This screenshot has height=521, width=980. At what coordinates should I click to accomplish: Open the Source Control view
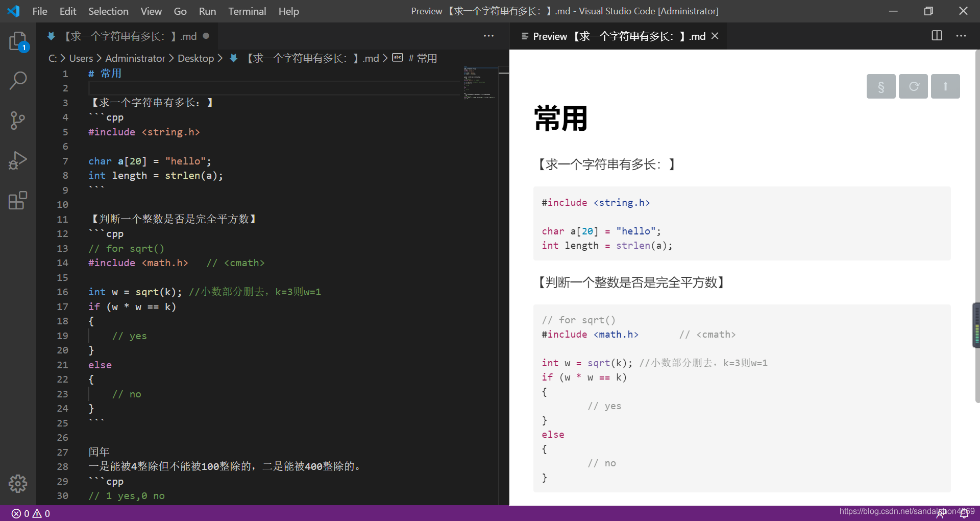point(18,121)
